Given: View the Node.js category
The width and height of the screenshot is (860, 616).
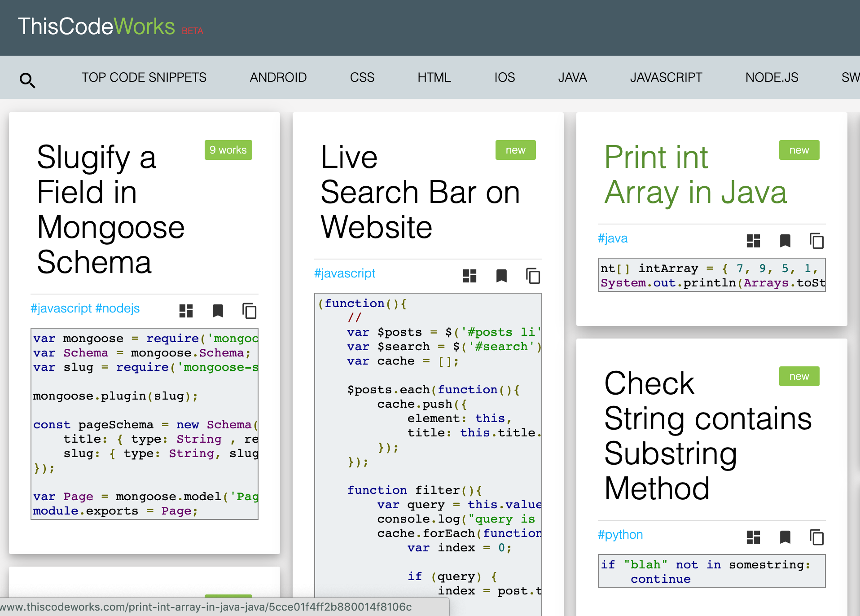Looking at the screenshot, I should [x=772, y=77].
